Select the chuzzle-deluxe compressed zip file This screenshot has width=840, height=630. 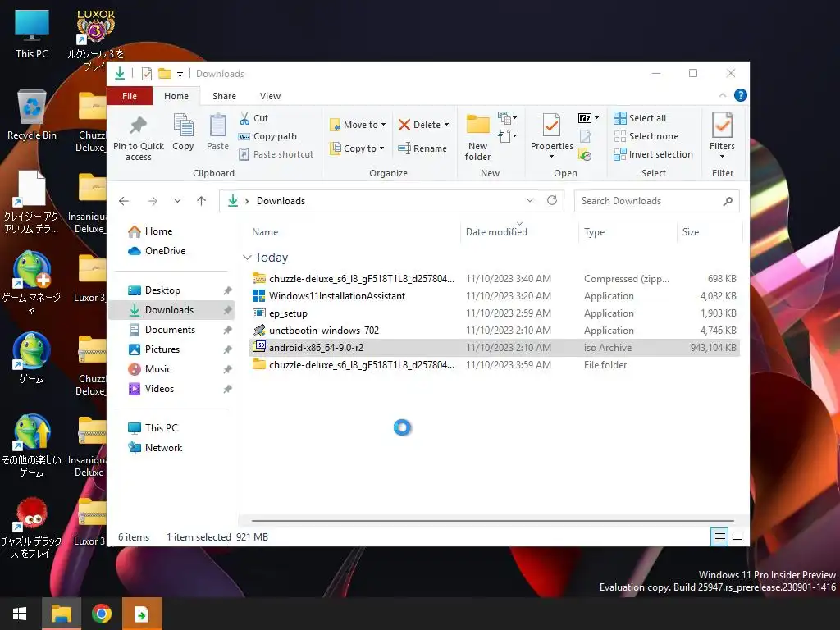[x=495, y=279]
